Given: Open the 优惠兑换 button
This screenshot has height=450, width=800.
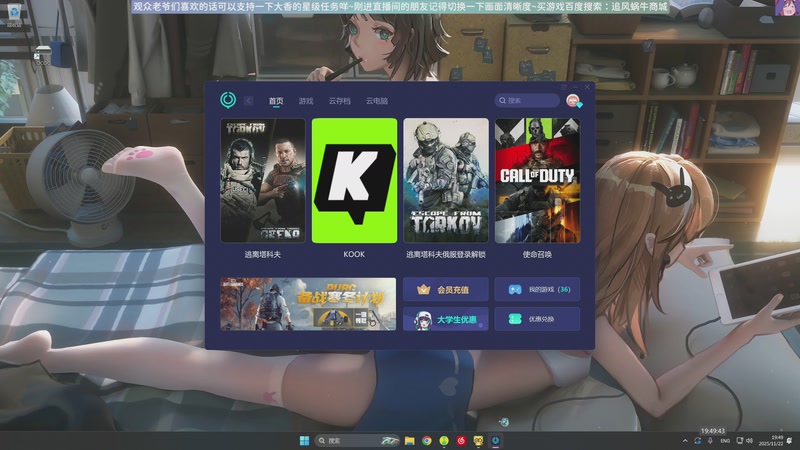Looking at the screenshot, I should click(x=537, y=319).
